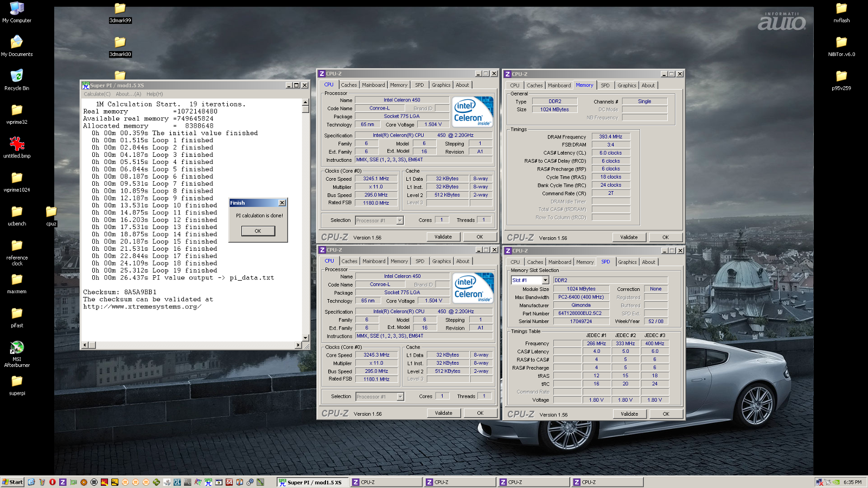The image size is (868, 488).
Task: Open About tab in CPU-Z showing 3245.3 MHz
Action: [x=463, y=261]
